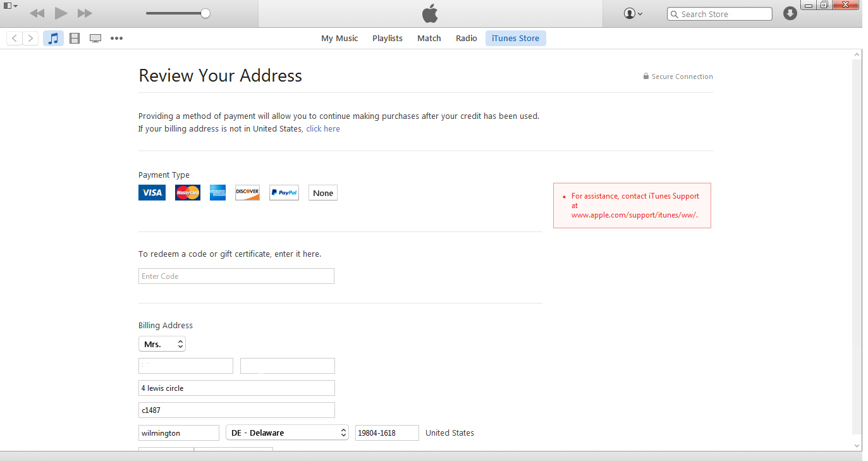Choose MasterCard as payment type
This screenshot has height=461, width=868.
pos(188,193)
